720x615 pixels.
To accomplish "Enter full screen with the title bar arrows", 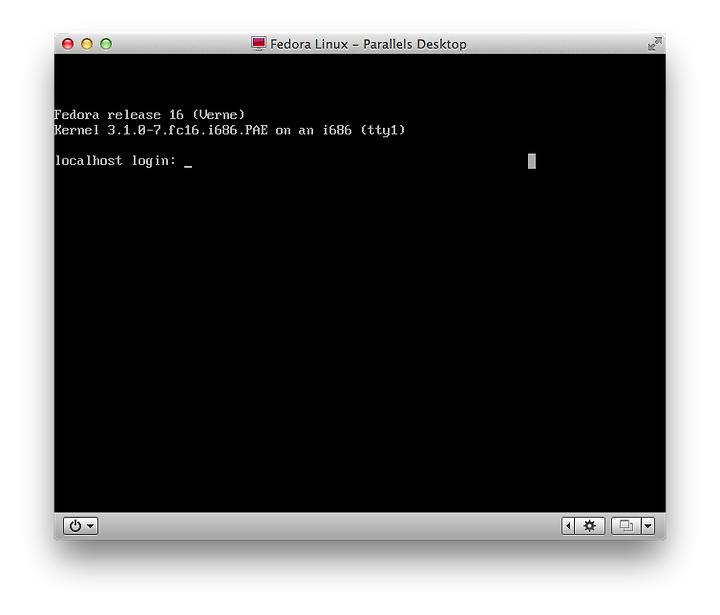I will pyautogui.click(x=654, y=44).
